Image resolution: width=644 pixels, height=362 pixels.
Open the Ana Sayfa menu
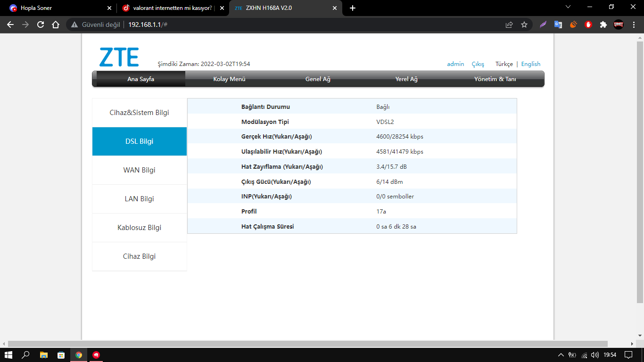point(140,79)
